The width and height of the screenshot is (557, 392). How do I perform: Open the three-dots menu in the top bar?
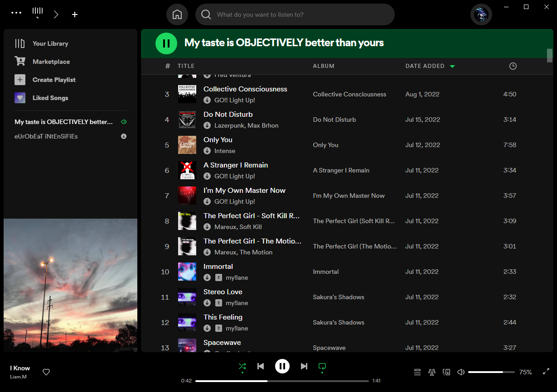click(16, 13)
